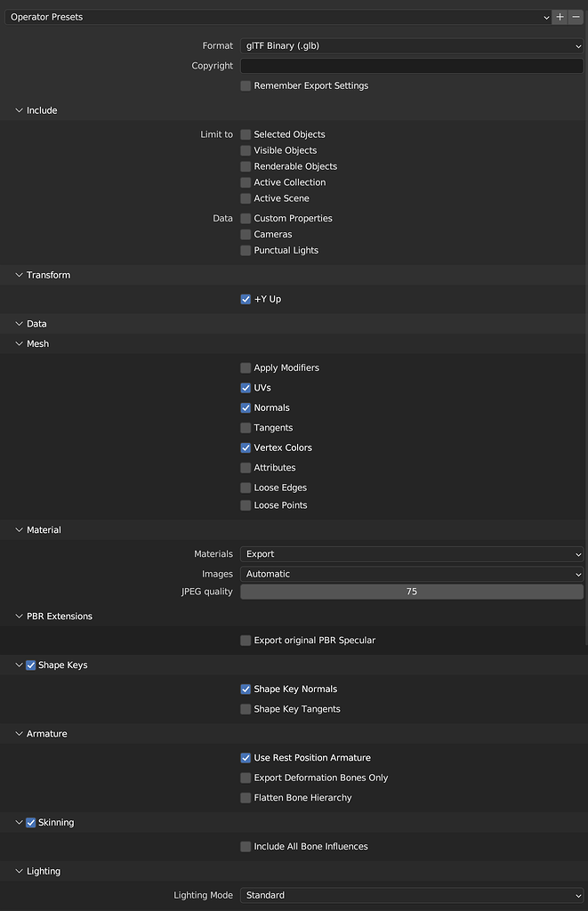Adjust the JPEG quality slider
588x911 pixels.
(411, 591)
